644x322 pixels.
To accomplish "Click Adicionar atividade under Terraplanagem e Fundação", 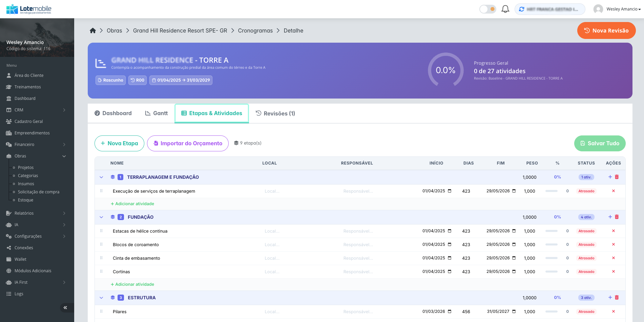I will click(132, 204).
